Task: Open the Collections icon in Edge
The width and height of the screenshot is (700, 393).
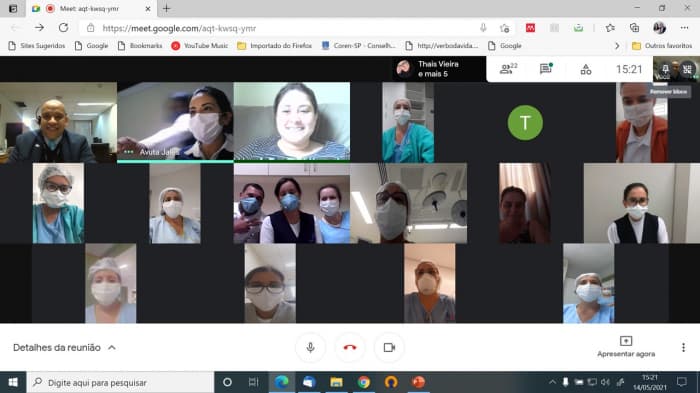Action: click(634, 28)
